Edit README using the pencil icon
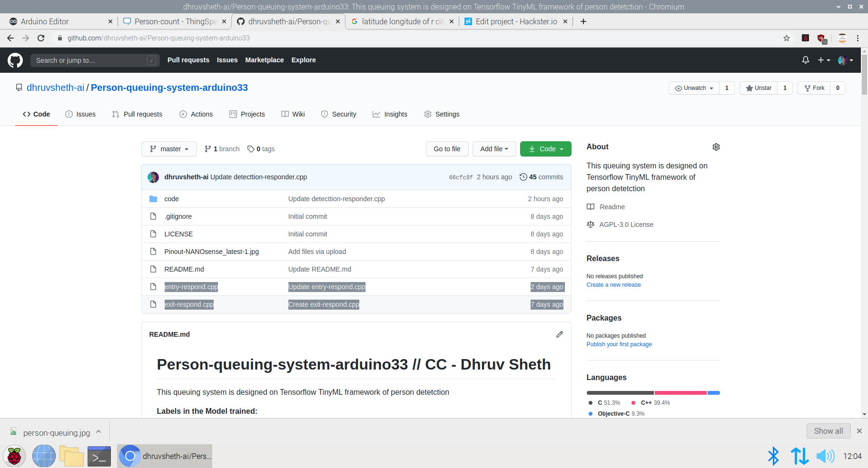Screen dimensions: 868x468 (560, 334)
